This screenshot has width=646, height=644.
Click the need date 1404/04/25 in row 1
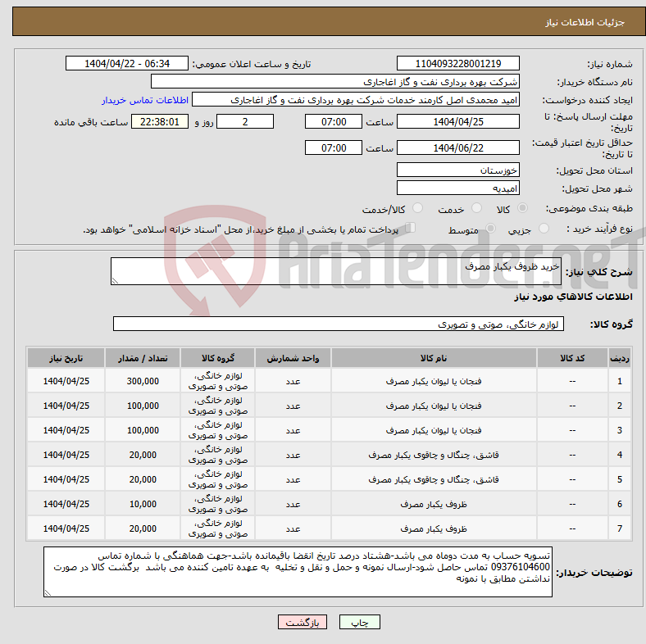click(x=66, y=381)
